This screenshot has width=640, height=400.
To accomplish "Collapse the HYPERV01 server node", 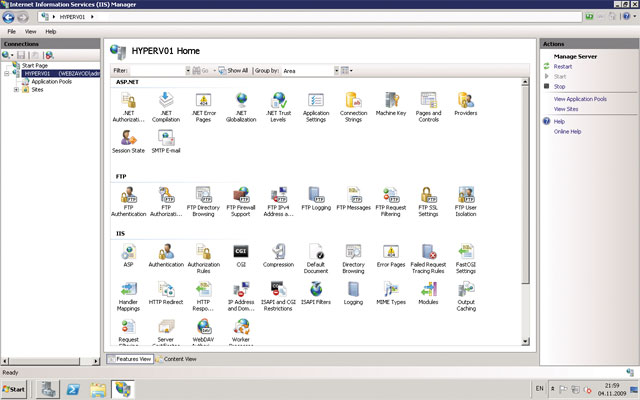I will (x=7, y=73).
